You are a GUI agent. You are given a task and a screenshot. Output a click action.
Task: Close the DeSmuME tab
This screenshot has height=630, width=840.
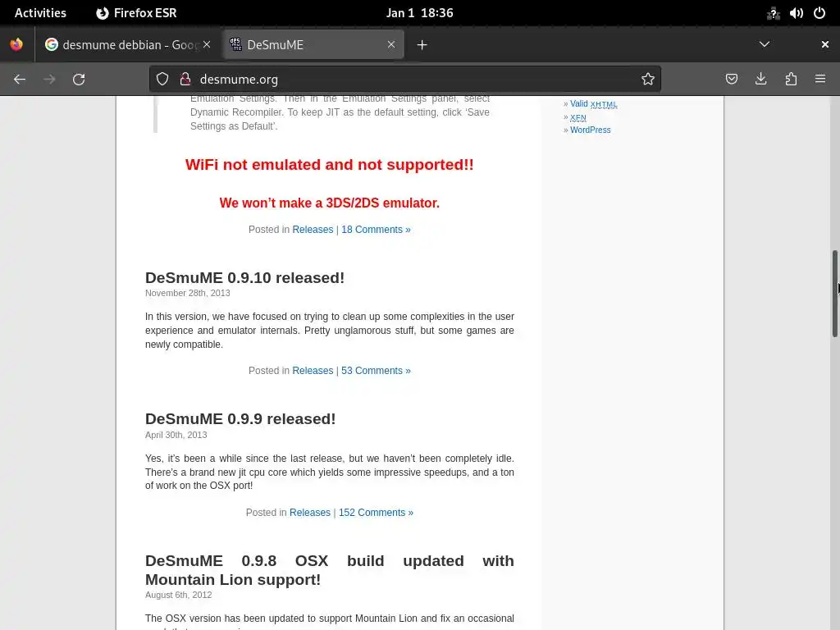391,44
